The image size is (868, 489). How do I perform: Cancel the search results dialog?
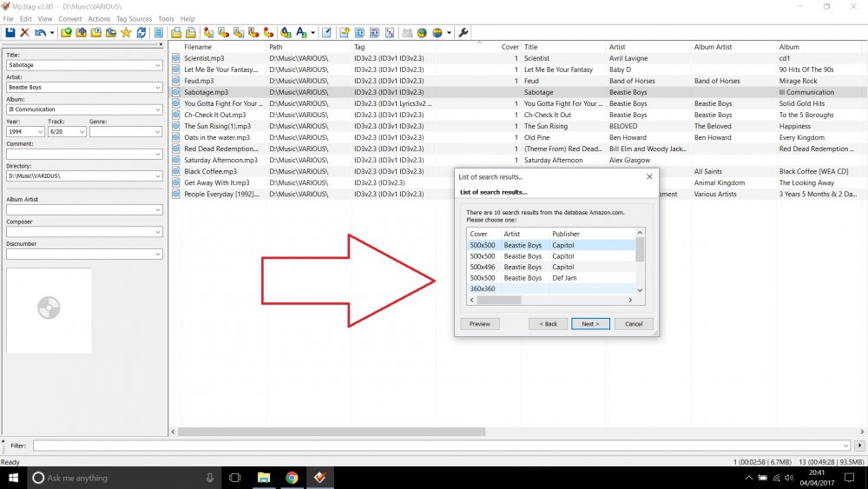point(634,324)
